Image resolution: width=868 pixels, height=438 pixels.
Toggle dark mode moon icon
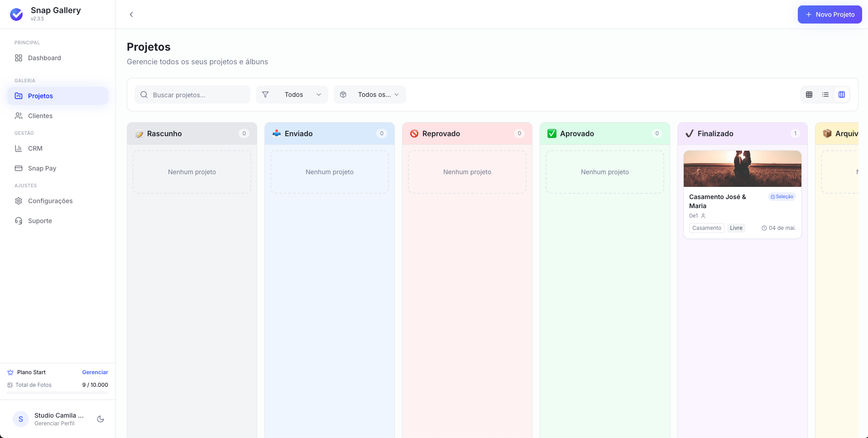[x=101, y=419]
